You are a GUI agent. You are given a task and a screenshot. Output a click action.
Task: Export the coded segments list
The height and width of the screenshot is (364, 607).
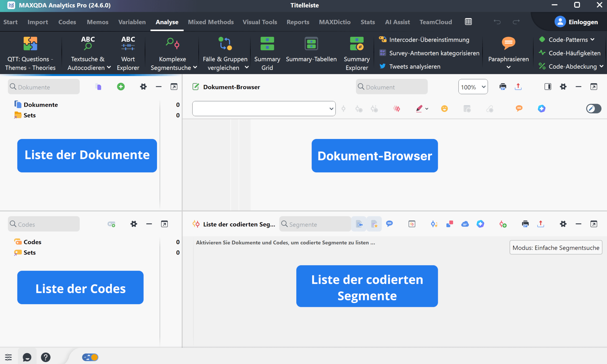pyautogui.click(x=541, y=224)
